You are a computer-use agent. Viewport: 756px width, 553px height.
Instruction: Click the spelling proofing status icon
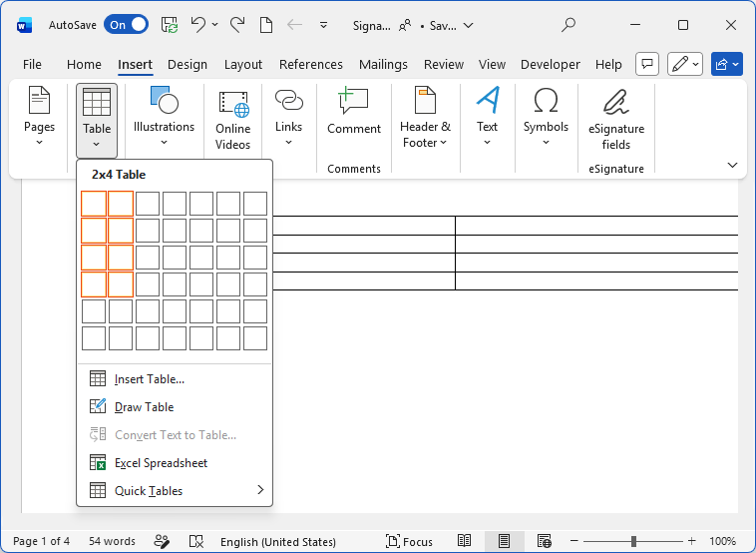coord(196,541)
